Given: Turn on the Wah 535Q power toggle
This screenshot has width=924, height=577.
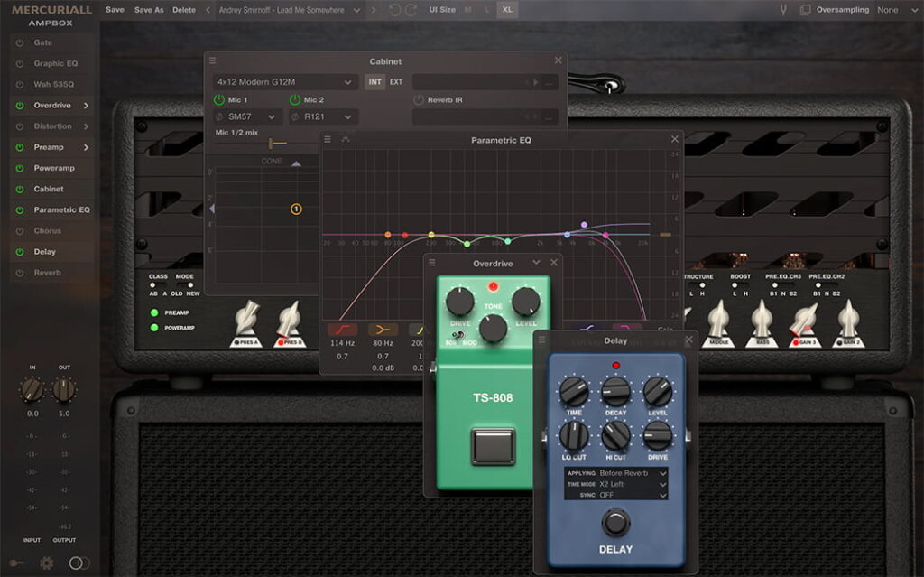Looking at the screenshot, I should point(20,85).
